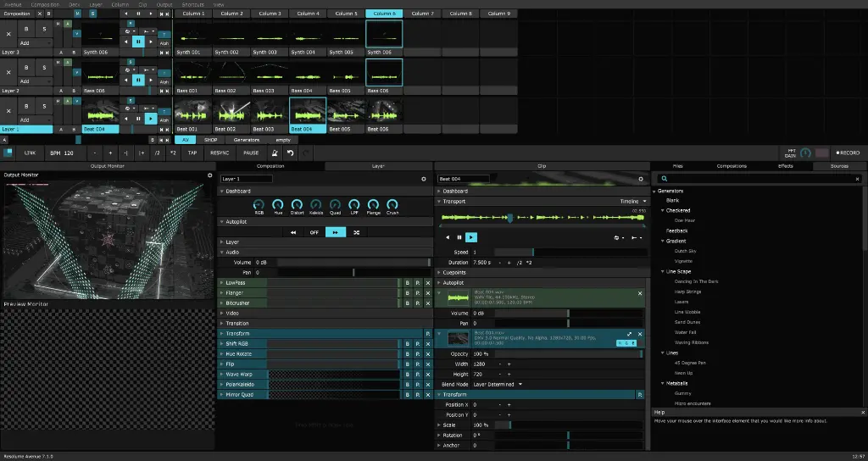868x461 pixels.
Task: Click the RECORD button
Action: click(848, 153)
